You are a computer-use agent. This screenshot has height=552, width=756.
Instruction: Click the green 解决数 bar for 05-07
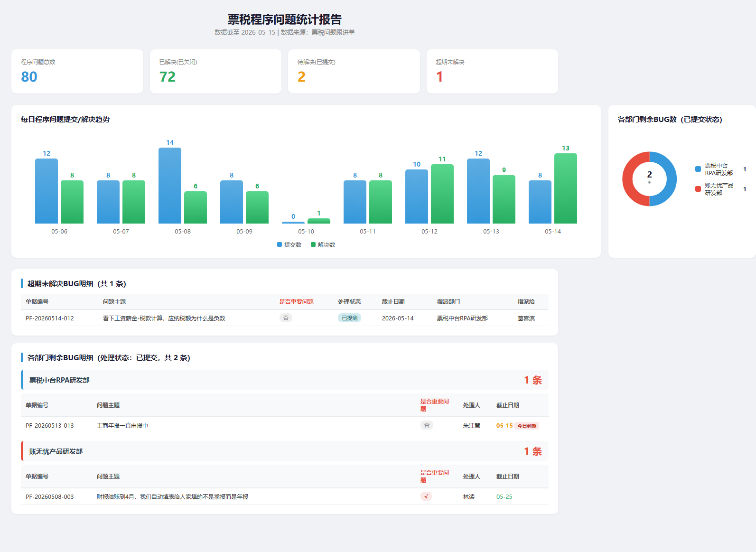134,202
